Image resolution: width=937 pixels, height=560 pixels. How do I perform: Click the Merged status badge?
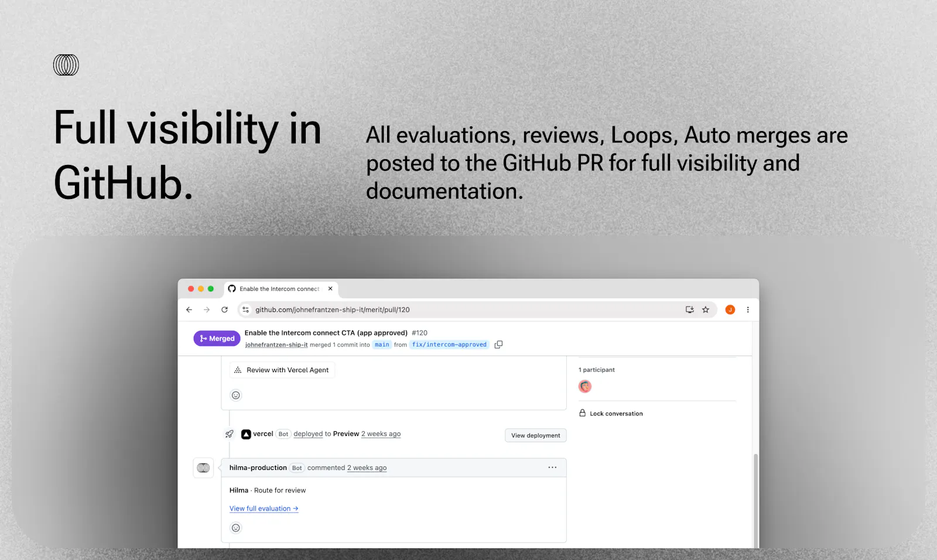coord(217,338)
